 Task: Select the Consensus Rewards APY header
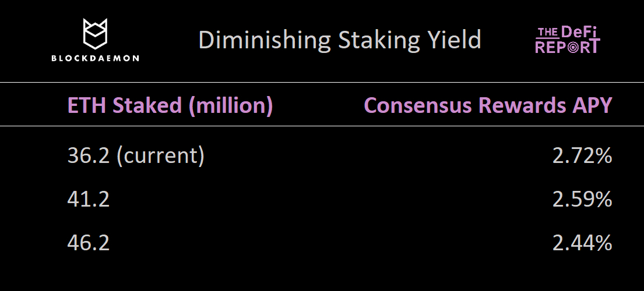(x=488, y=106)
